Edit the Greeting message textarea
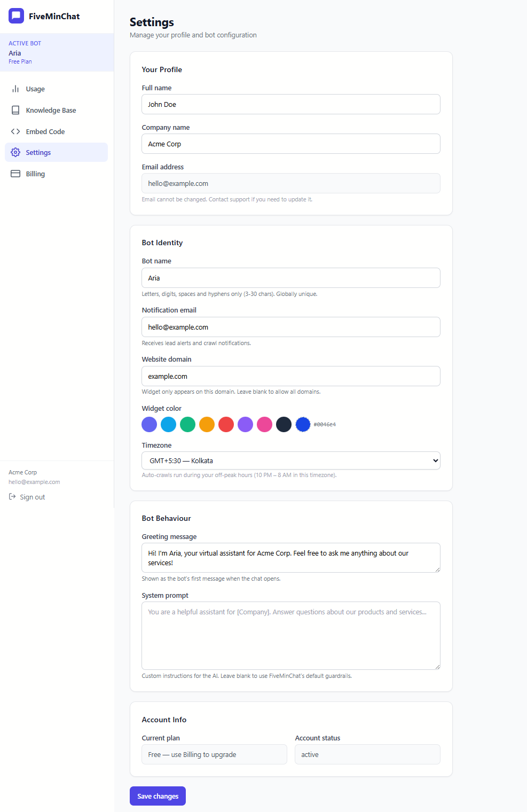 tap(291, 558)
